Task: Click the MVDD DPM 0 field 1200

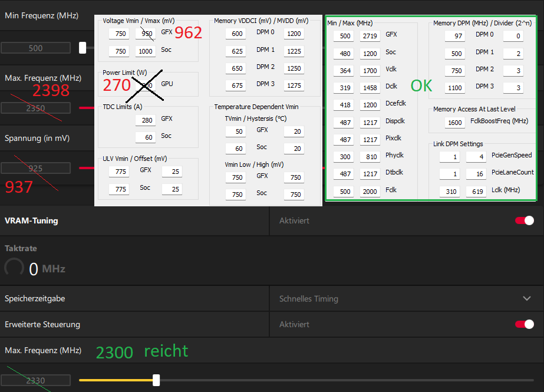Action: (294, 34)
